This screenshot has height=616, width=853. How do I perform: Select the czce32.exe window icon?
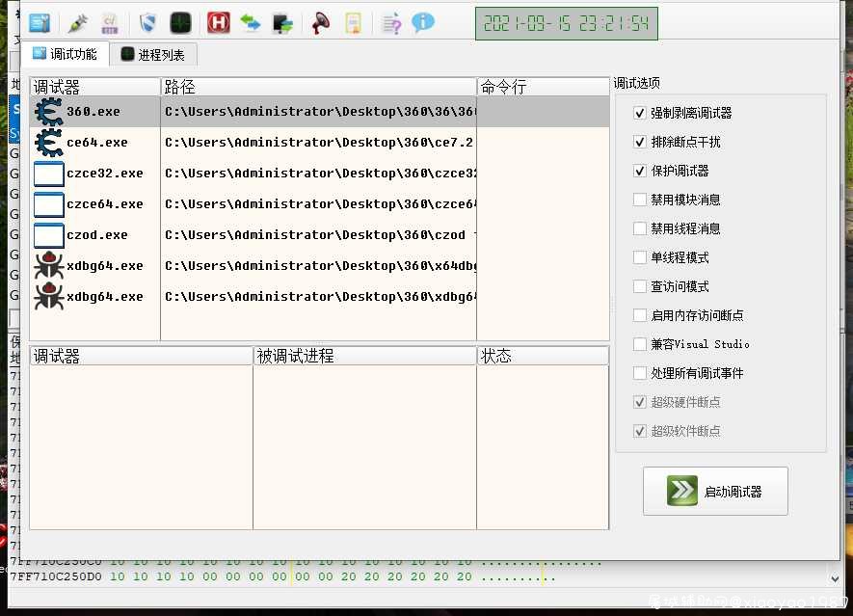coord(49,174)
